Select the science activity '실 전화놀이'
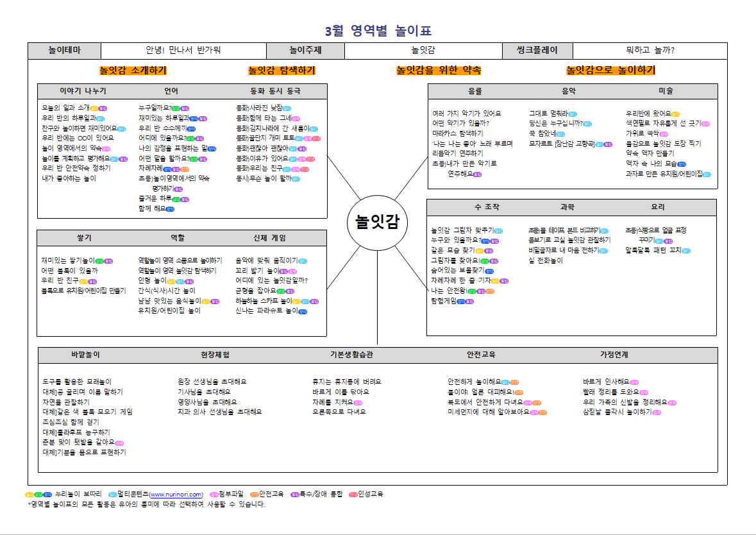Image resolution: width=756 pixels, height=535 pixels. pos(545,260)
